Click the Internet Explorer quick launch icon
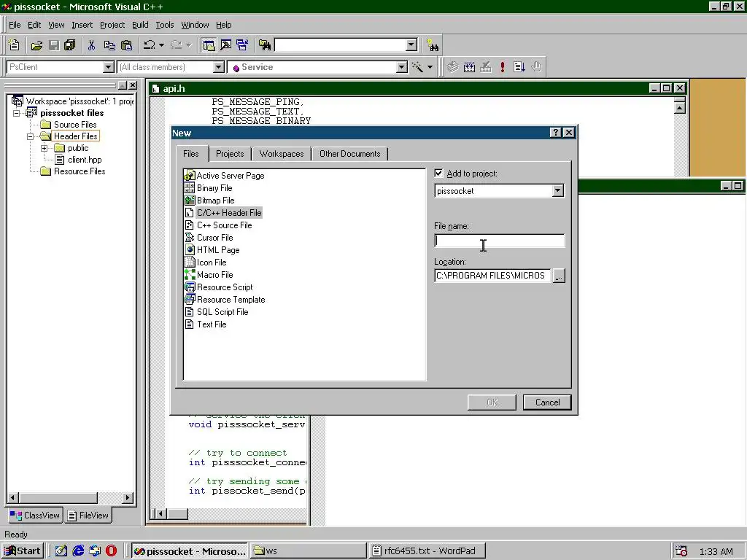The image size is (747, 560). coord(78,551)
